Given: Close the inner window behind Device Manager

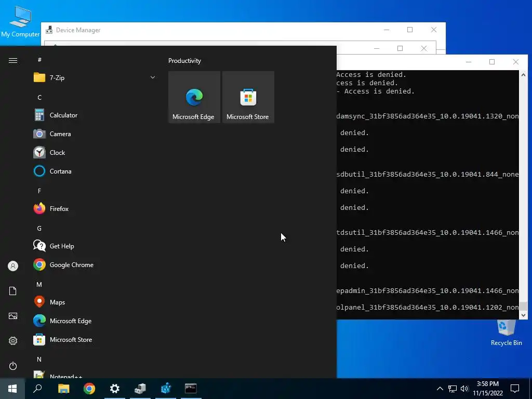Looking at the screenshot, I should click(424, 48).
